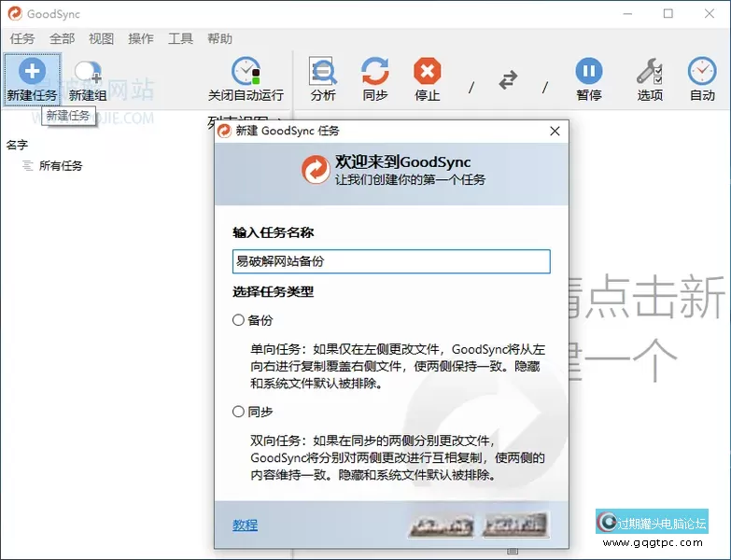
Task: Click the task name input field
Action: [x=391, y=261]
